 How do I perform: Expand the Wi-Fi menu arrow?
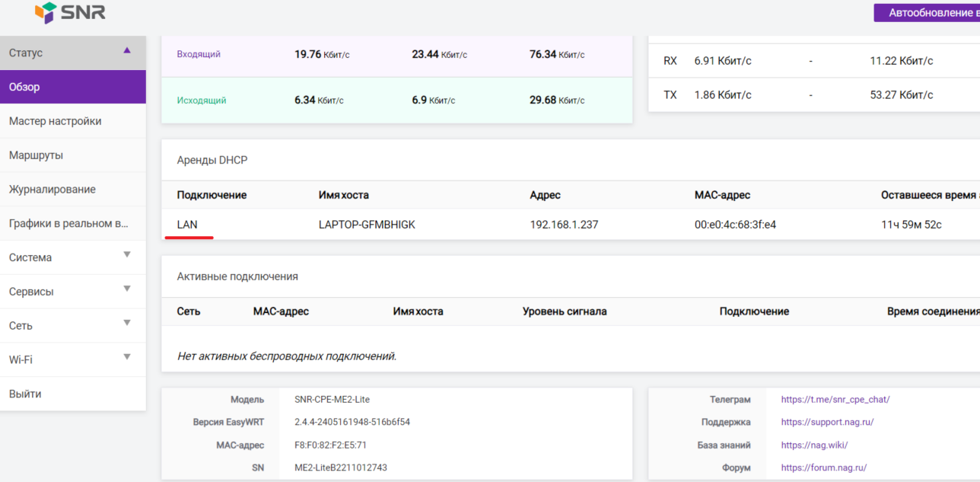click(127, 358)
